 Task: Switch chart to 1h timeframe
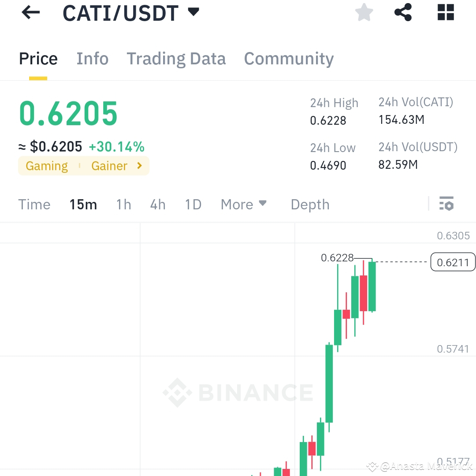click(x=123, y=204)
